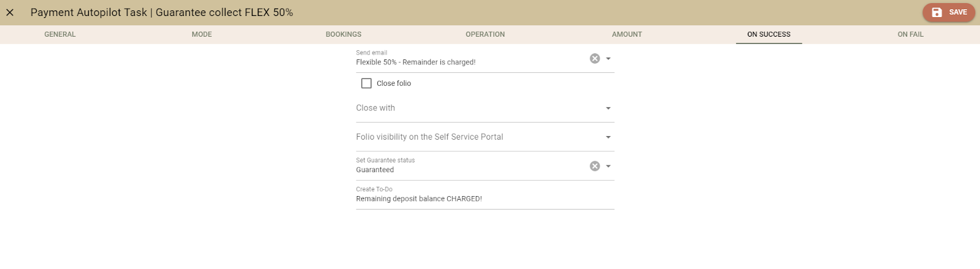Clear the Send email selection
980x269 pixels.
click(x=595, y=59)
